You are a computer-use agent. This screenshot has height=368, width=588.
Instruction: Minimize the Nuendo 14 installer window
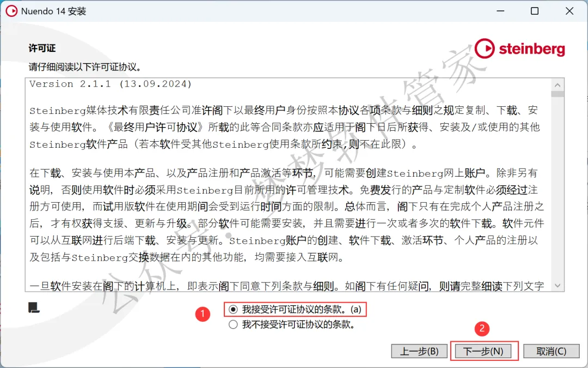(500, 11)
